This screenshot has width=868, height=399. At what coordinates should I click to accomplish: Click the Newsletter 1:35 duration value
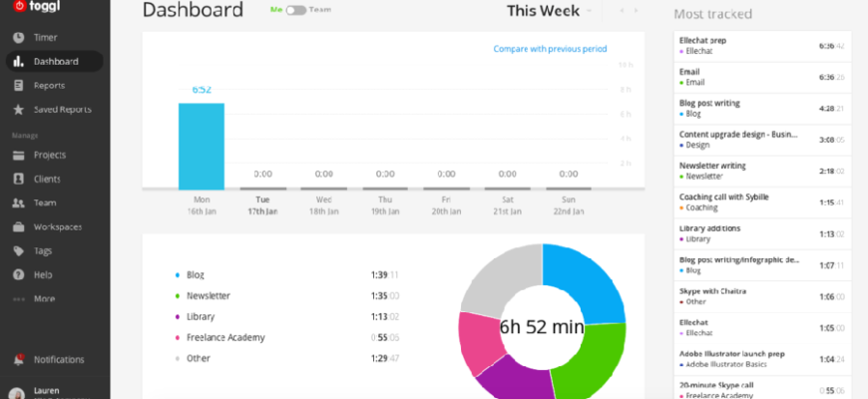point(385,295)
